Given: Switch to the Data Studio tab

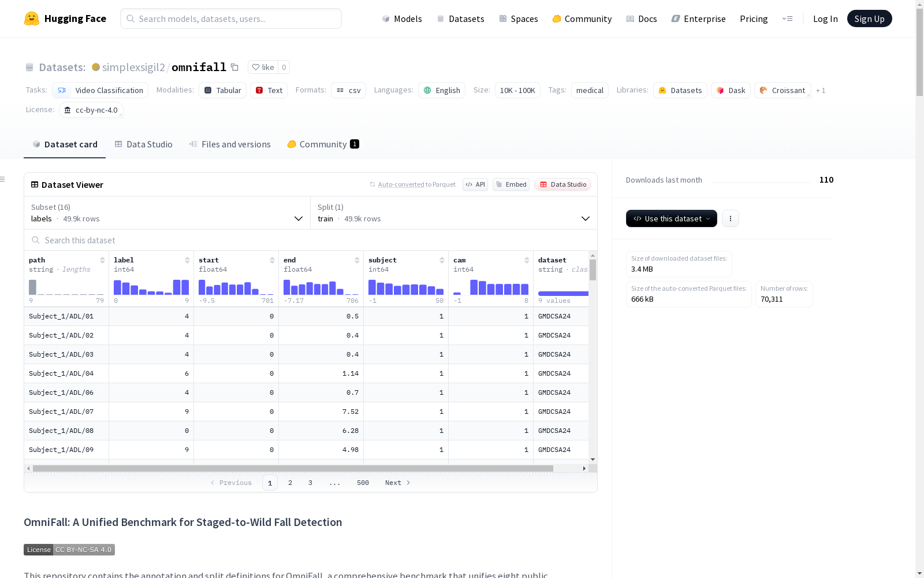Looking at the screenshot, I should 144,144.
